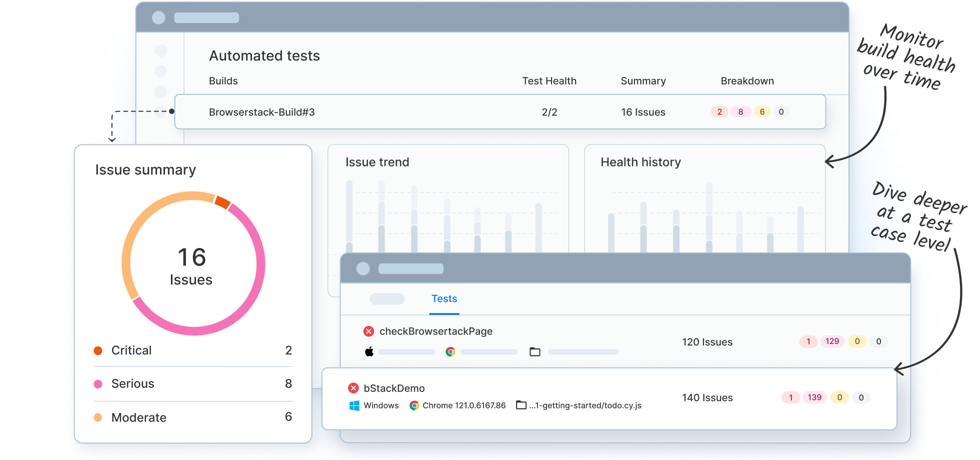Select the top navigation dot in the left sidebar

tap(160, 50)
